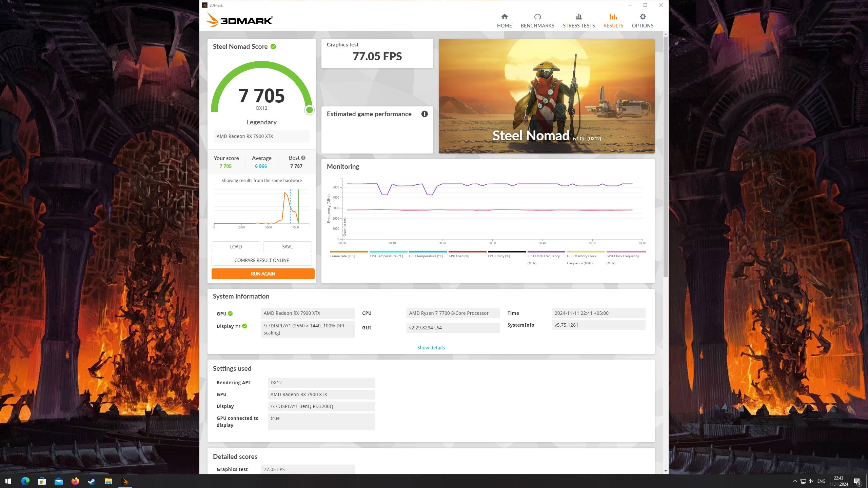Open the Options gear icon
This screenshot has width=868, height=488.
[642, 17]
